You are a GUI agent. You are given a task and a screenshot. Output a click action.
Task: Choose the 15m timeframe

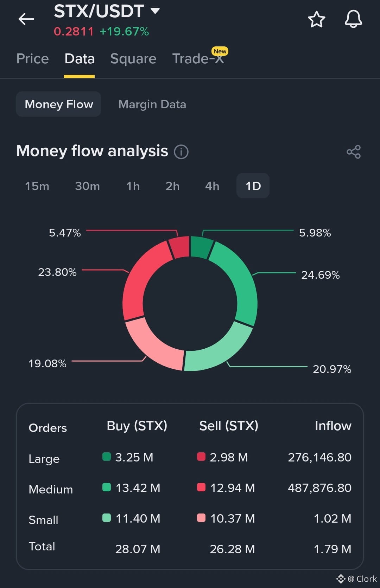coord(37,186)
